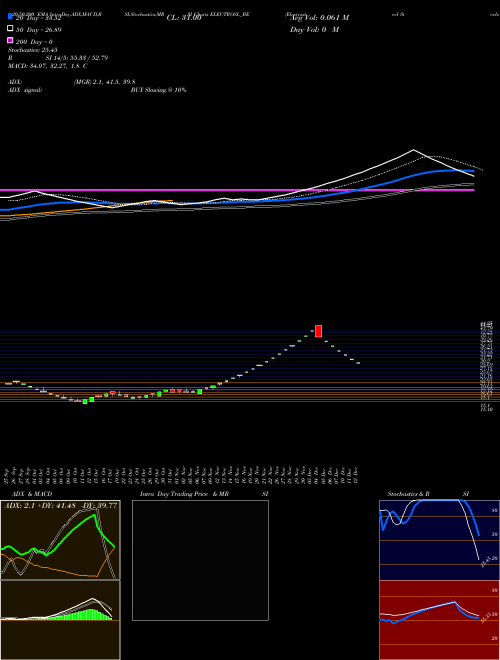Click the 'Stochastics & R' panel title
This screenshot has height=660, width=500.
[409, 494]
